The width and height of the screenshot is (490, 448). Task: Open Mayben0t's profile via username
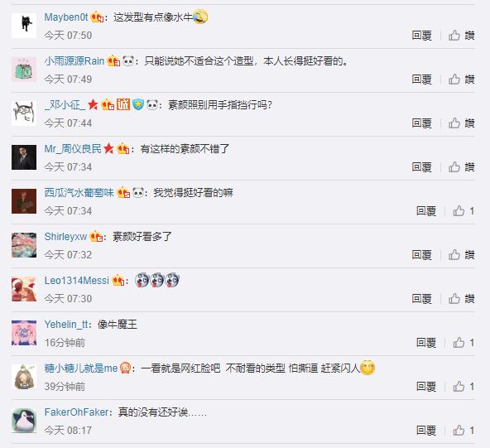(x=66, y=17)
